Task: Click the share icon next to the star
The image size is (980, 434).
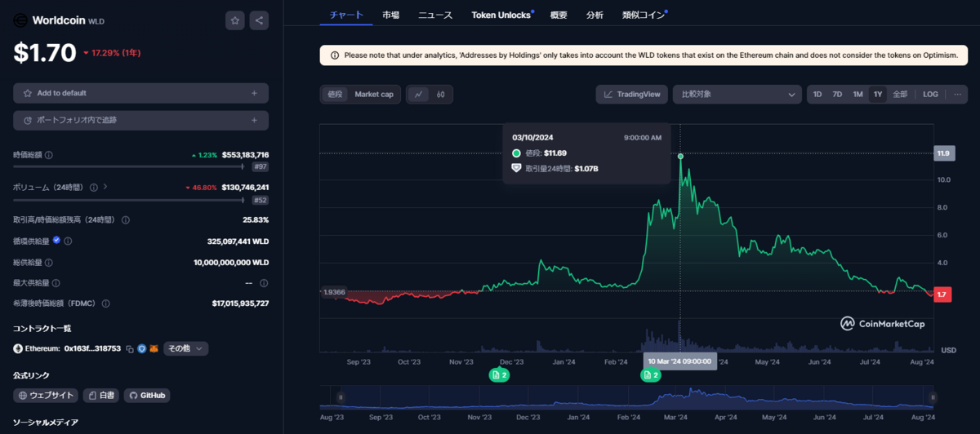Action: tap(259, 20)
